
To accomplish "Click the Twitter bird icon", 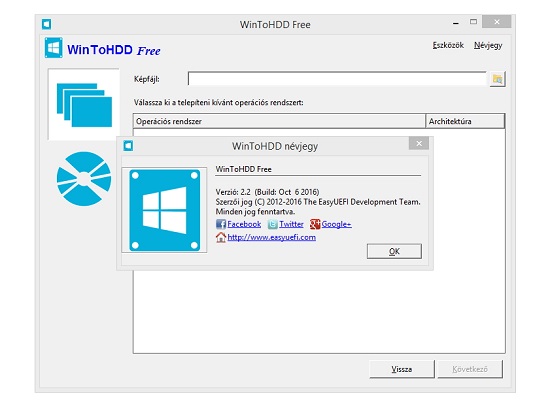I will click(273, 224).
